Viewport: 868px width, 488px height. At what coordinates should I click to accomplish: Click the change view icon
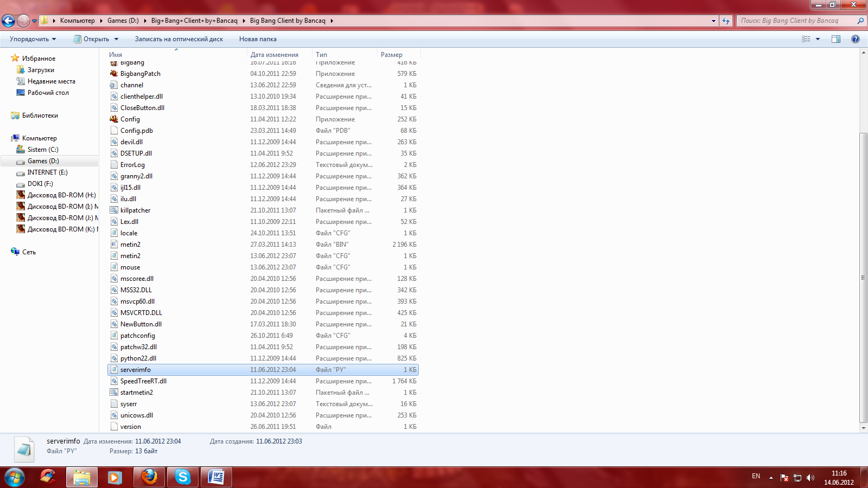[x=806, y=39]
